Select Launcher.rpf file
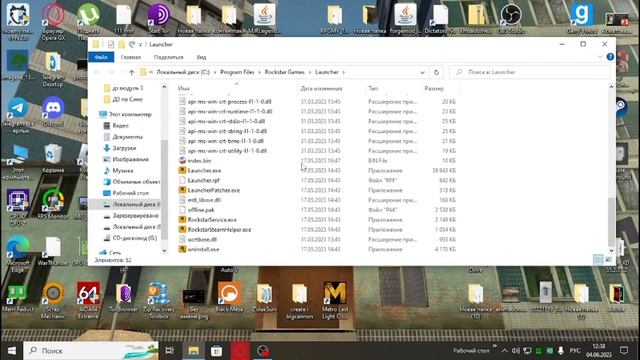Image resolution: width=640 pixels, height=360 pixels. click(x=203, y=180)
